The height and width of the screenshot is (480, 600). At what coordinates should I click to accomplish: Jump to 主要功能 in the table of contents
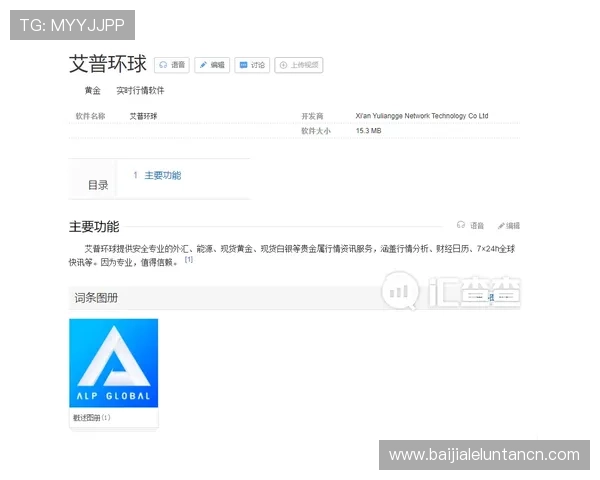coord(163,175)
